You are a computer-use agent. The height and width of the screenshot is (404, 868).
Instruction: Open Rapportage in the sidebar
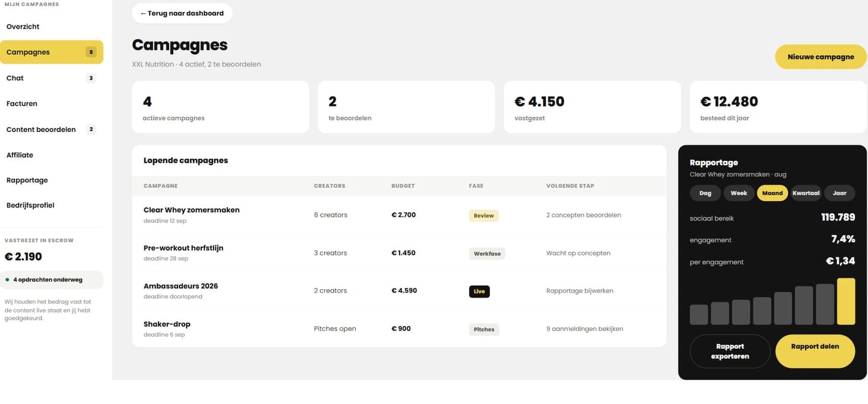(27, 180)
